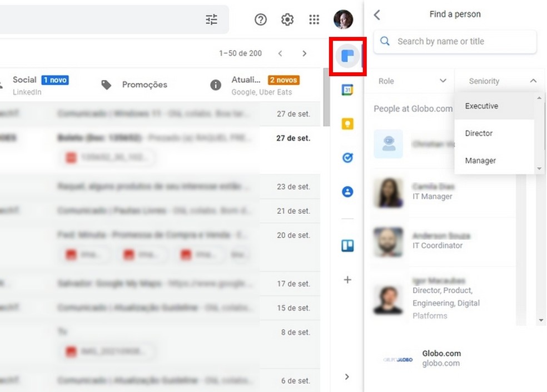Open the highlighted Find a person add-on
Viewport: 547px width, 392px height.
tap(347, 56)
